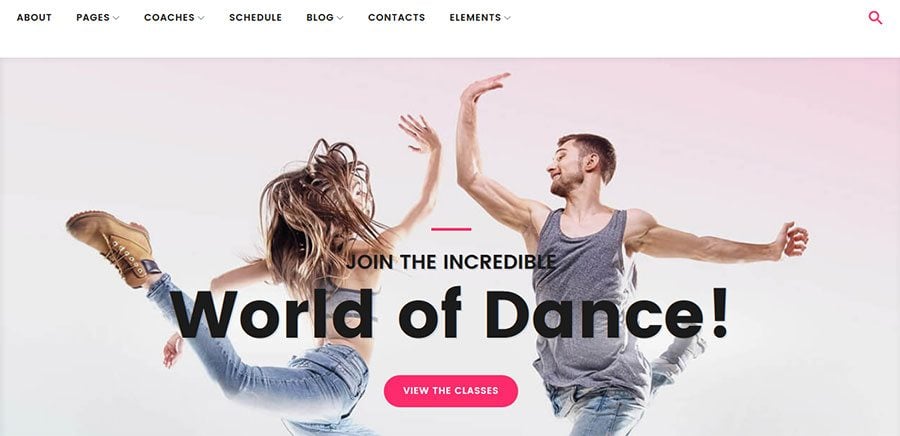
Task: Click the tan boot in hero image
Action: pyautogui.click(x=112, y=244)
